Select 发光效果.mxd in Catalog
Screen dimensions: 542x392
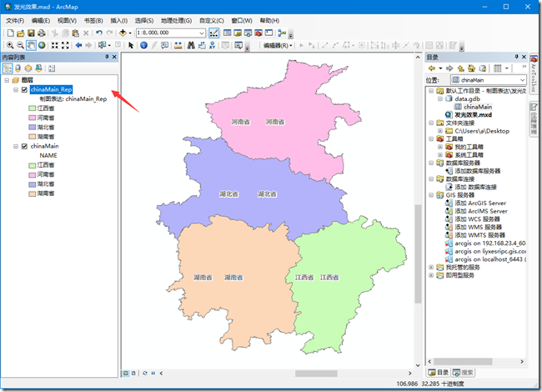pos(469,115)
